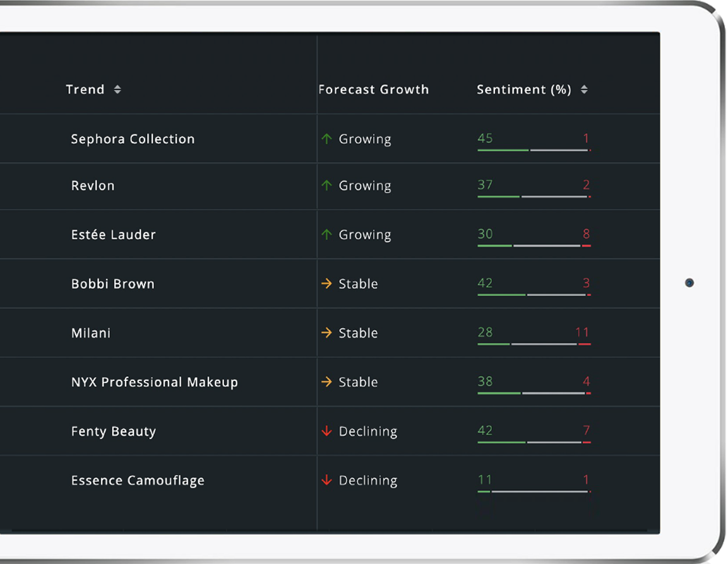The height and width of the screenshot is (564, 728).
Task: Open the Sephora Collection trend
Action: click(x=133, y=139)
